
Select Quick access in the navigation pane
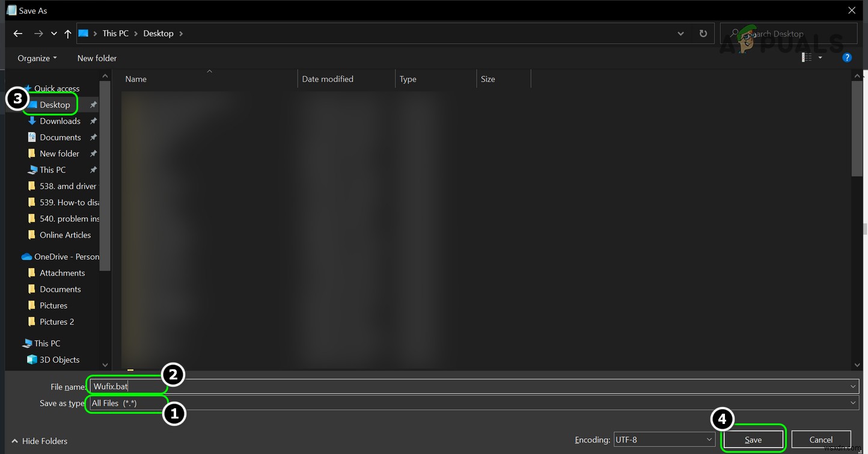point(57,88)
